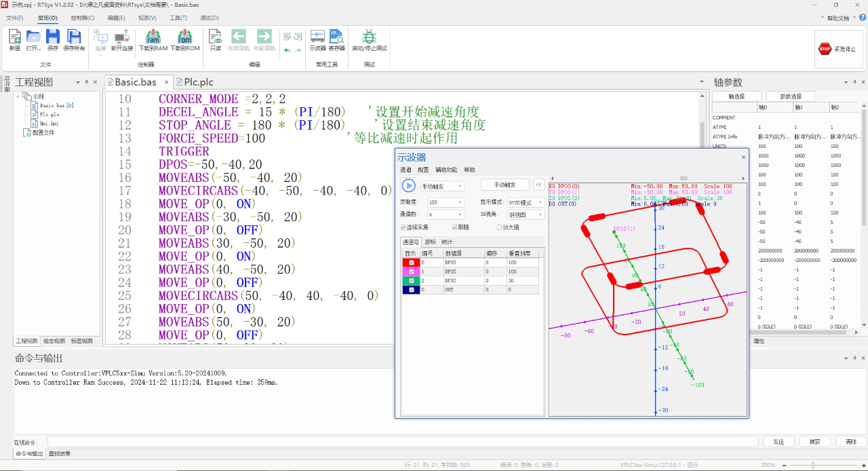Click the 轴选择 button
Image resolution: width=868 pixels, height=471 pixels.
[x=736, y=96]
